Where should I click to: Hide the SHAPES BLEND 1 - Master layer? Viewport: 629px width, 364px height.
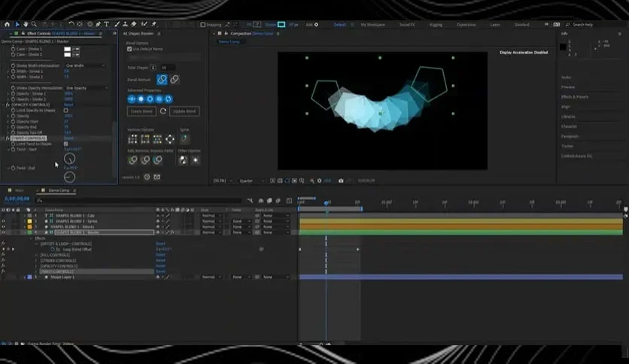click(x=3, y=232)
